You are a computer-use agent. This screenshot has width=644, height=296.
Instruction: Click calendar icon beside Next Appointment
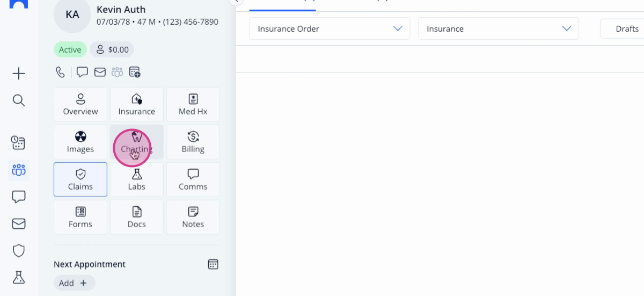[x=213, y=264]
